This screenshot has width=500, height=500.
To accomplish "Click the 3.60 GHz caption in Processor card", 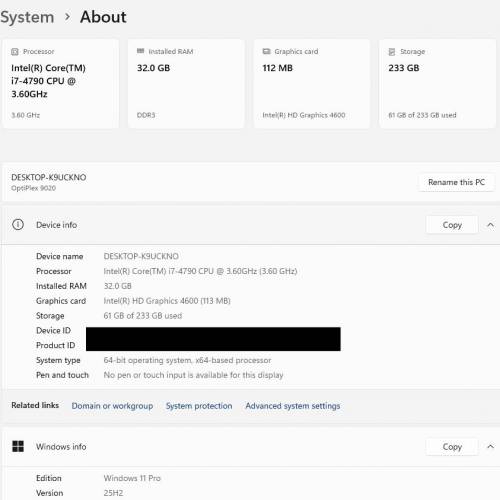I will tap(26, 115).
